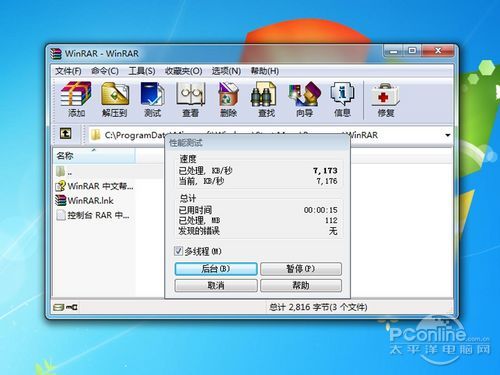Click the 添加 (Add) toolbar icon
Viewport: 500px width, 375px height.
76,99
